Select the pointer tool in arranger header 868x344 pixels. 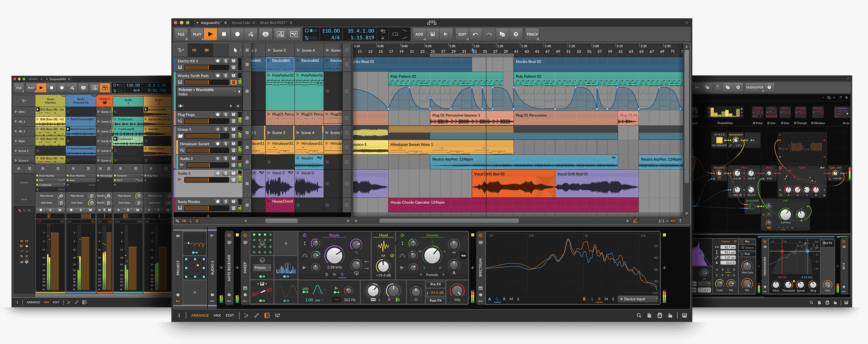pyautogui.click(x=235, y=50)
